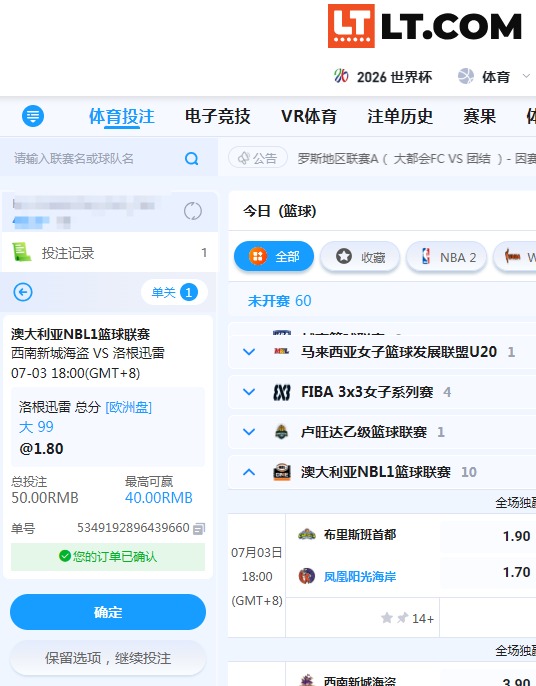Select the NBA 2 filter pill
This screenshot has width=536, height=686.
pos(446,256)
